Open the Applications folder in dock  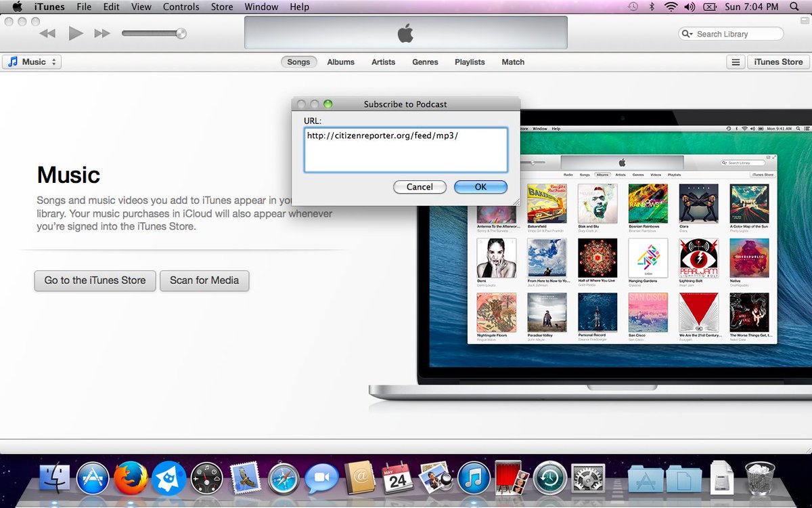(x=644, y=480)
